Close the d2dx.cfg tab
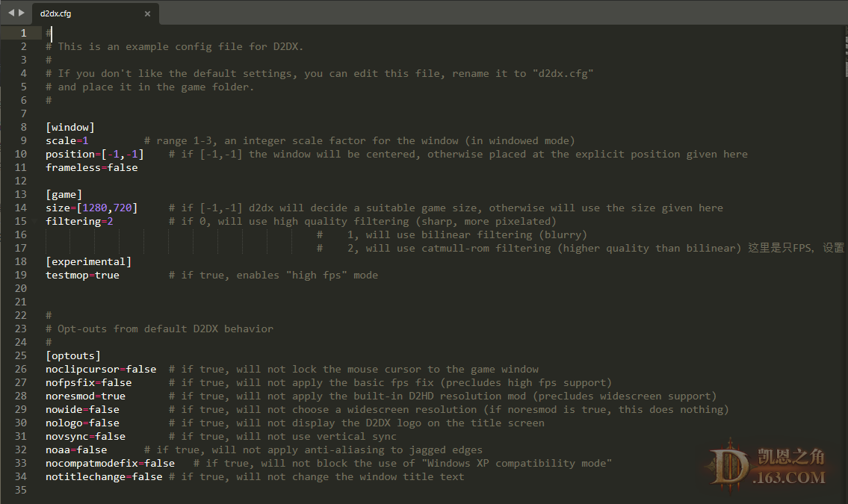This screenshot has width=848, height=504. coord(147,13)
